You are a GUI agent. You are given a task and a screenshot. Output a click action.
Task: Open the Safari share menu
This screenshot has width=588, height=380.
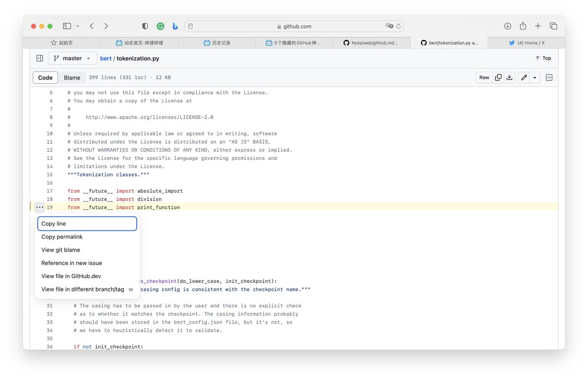523,26
